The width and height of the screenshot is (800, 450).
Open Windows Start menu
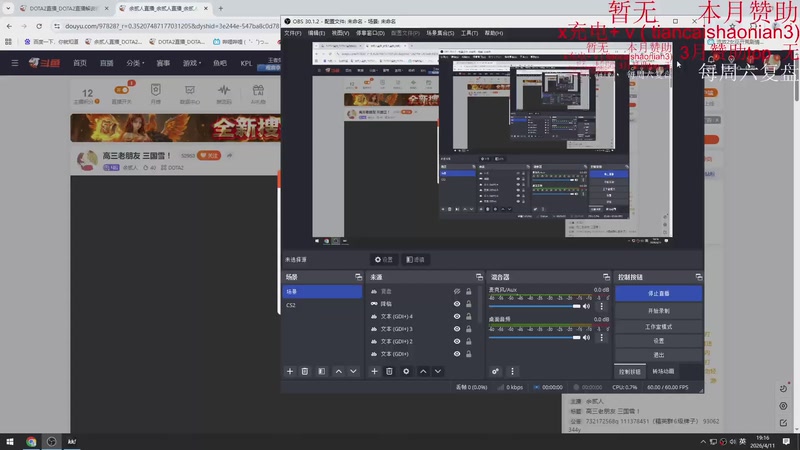[x=10, y=441]
